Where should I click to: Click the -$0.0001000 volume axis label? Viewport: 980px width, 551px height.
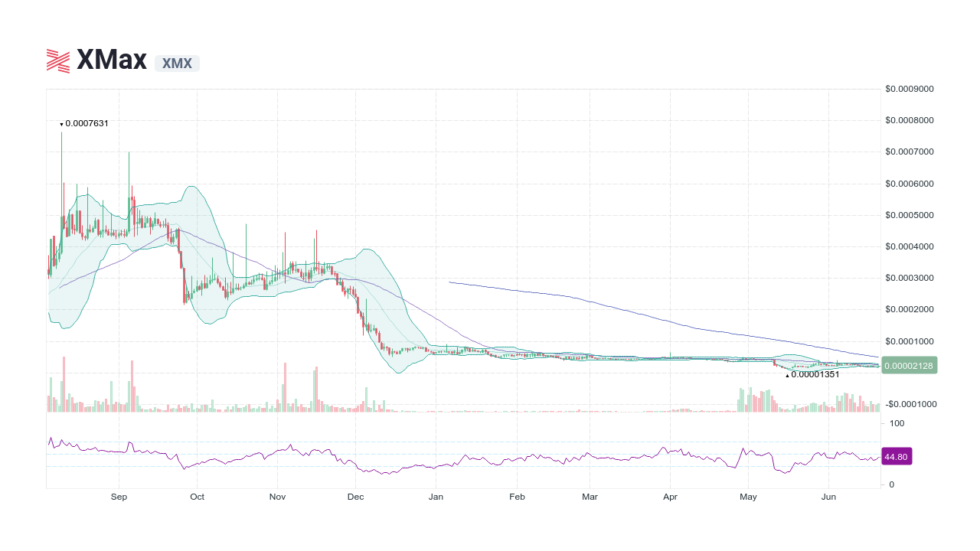(910, 404)
